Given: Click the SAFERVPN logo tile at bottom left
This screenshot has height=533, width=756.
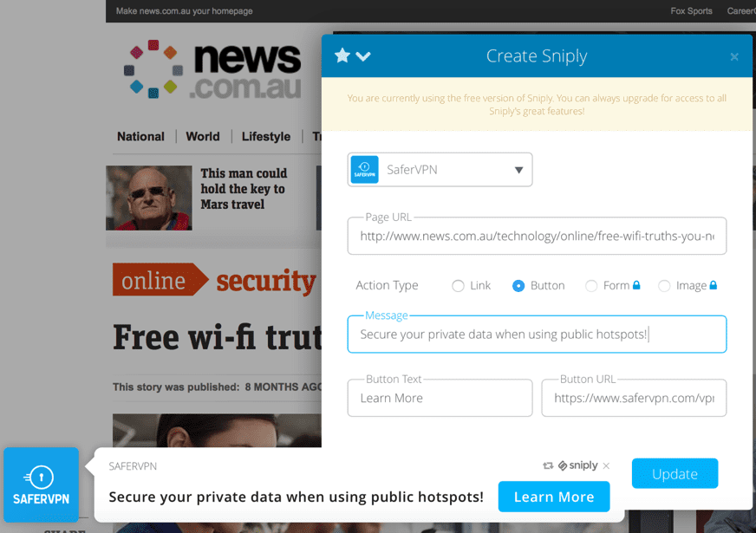Looking at the screenshot, I should 41,484.
